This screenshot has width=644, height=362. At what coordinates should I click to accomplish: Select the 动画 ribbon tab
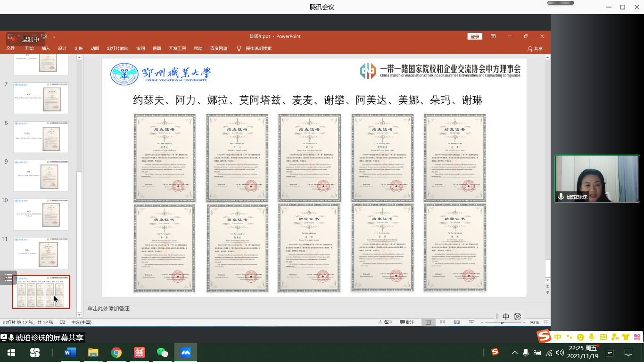(95, 49)
